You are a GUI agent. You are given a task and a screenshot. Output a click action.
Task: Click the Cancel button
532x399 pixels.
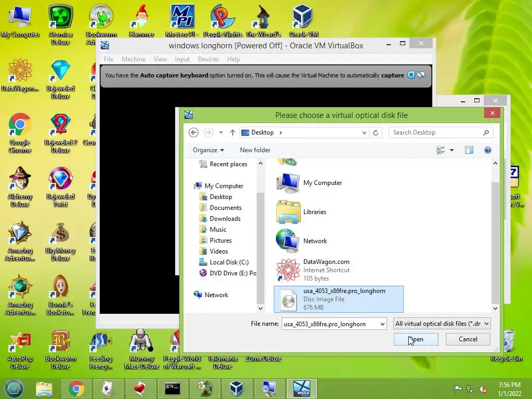pos(468,339)
